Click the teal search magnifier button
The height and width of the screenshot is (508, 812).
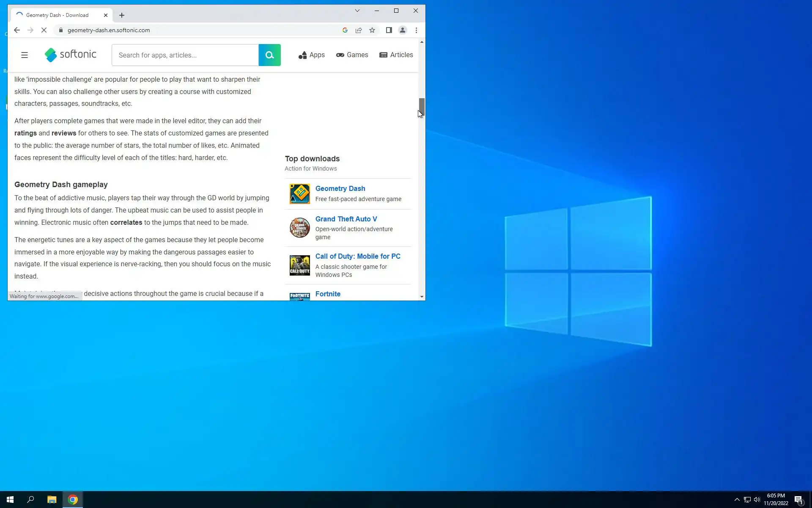pos(269,55)
